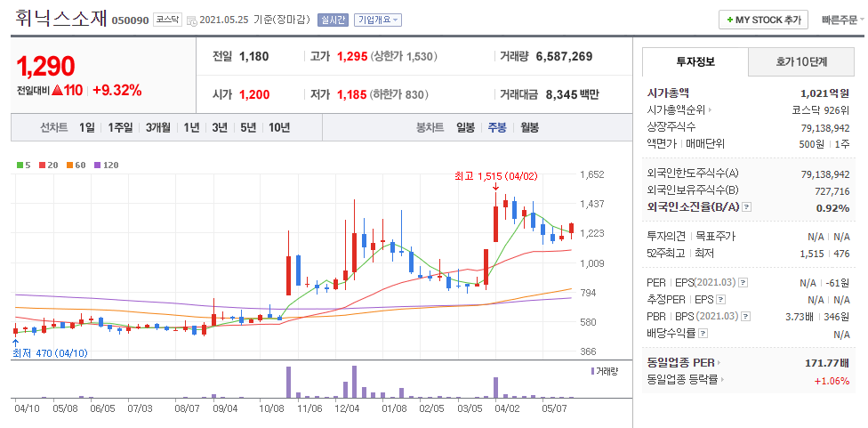Screen dimensions: 868x428
Task: Click the 60-day moving average legend swatch
Action: point(69,165)
